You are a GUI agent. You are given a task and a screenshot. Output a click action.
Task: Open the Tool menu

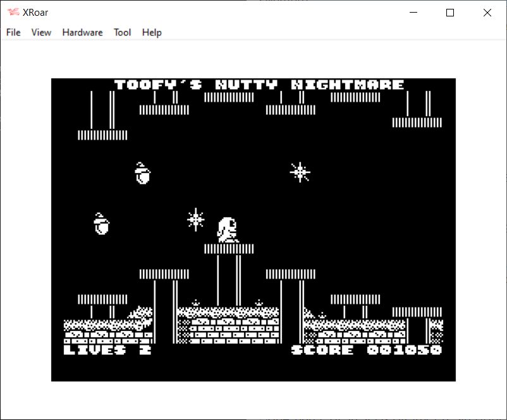coord(122,32)
